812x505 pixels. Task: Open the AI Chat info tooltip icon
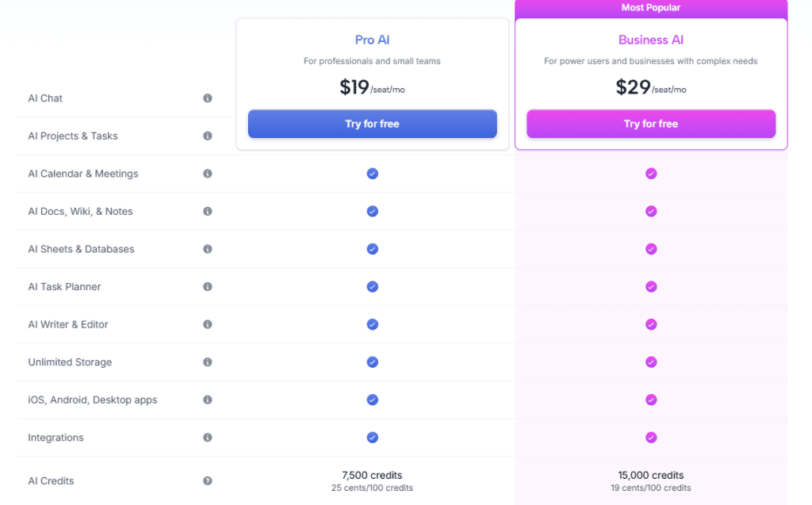[x=207, y=98]
